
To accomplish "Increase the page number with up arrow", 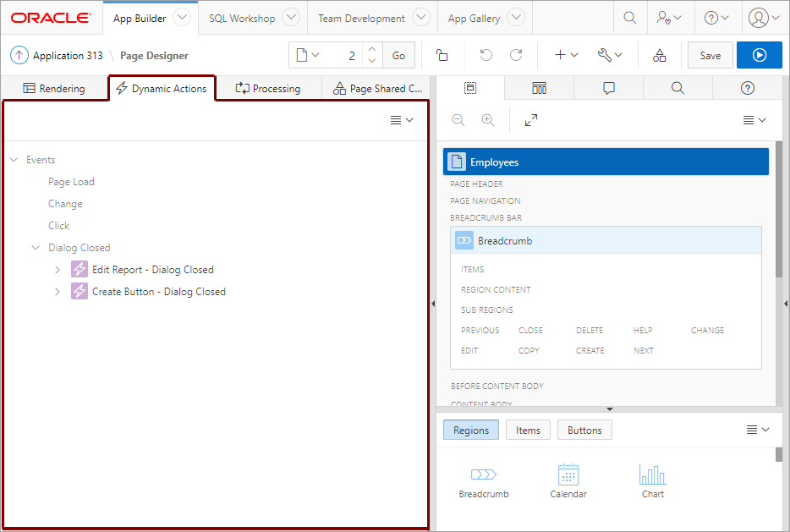I will (372, 49).
